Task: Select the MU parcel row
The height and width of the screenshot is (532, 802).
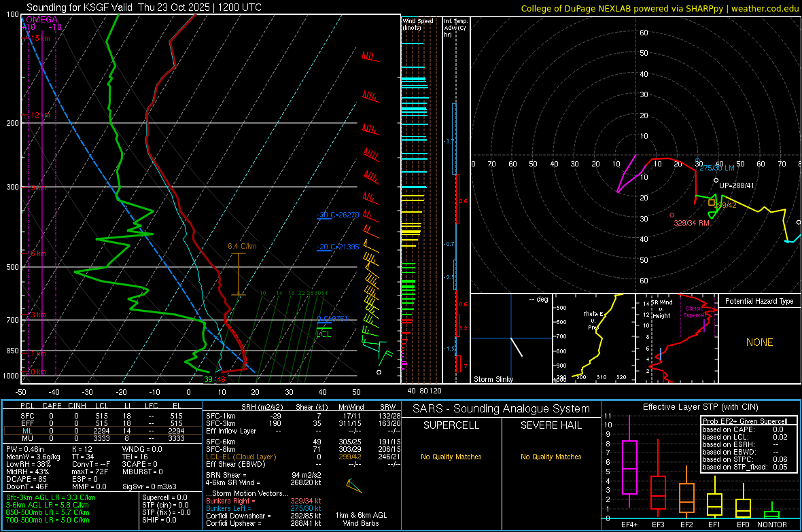Action: pyautogui.click(x=103, y=438)
